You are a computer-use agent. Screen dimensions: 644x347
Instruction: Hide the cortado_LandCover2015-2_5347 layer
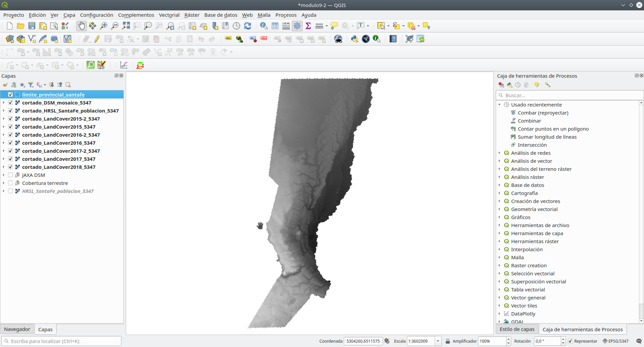[10, 119]
